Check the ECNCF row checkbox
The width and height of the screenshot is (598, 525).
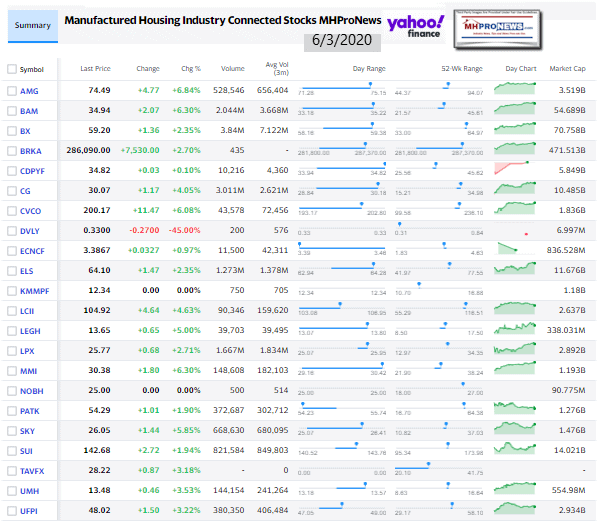pos(12,251)
